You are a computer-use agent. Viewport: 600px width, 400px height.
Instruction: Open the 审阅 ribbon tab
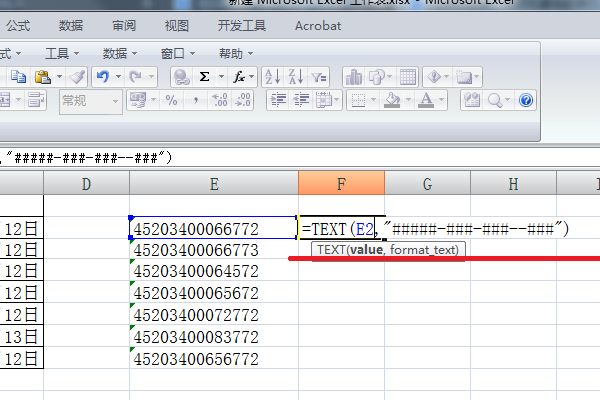[x=124, y=26]
